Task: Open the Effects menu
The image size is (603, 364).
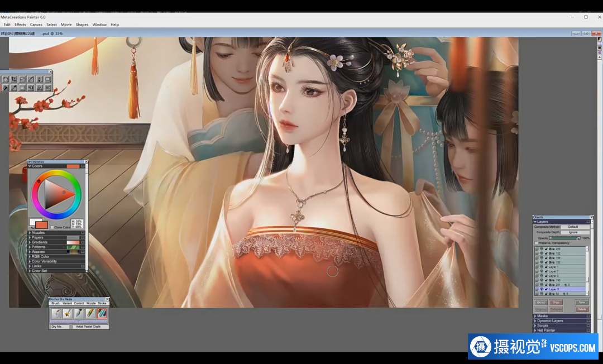Action: point(20,25)
